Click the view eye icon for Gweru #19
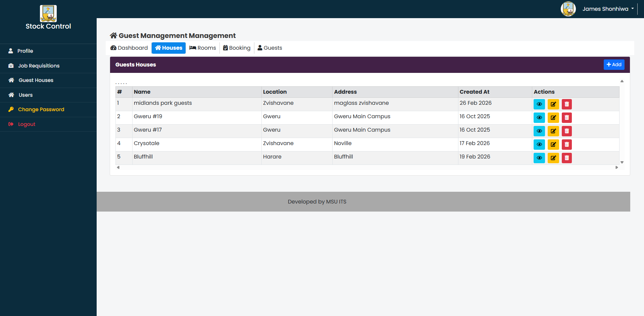Screen dimensions: 644x316 [539, 118]
